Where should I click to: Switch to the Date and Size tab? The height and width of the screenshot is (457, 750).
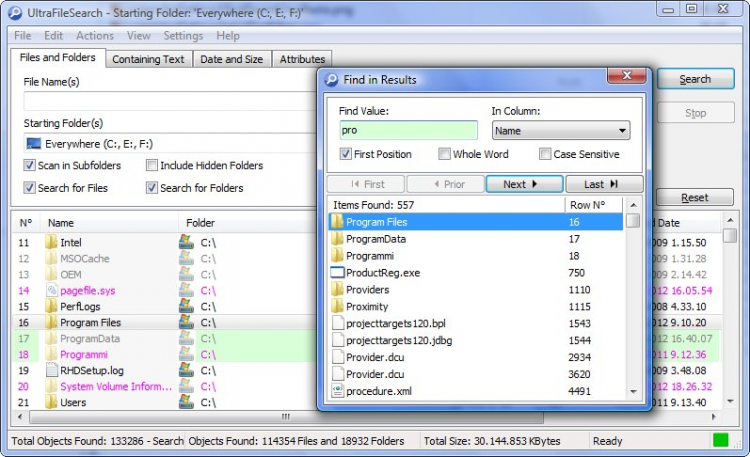click(232, 59)
